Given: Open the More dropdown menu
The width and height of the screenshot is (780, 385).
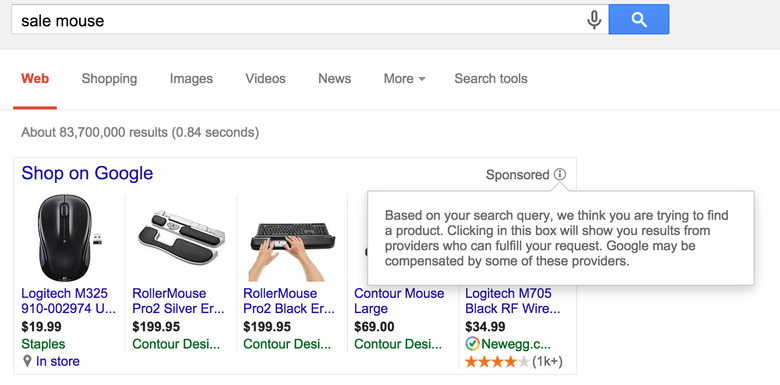Looking at the screenshot, I should (x=404, y=79).
